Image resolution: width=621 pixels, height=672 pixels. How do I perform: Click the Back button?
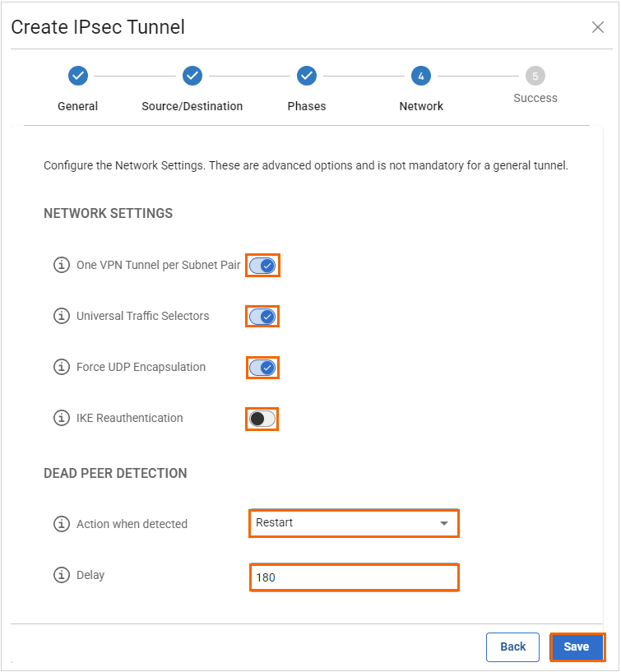tap(512, 647)
